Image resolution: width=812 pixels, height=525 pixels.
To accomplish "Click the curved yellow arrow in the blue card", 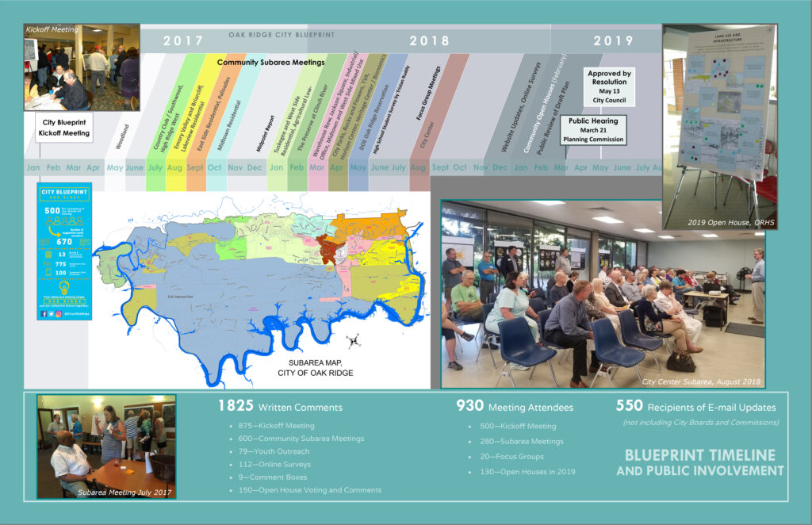I will point(55,232).
